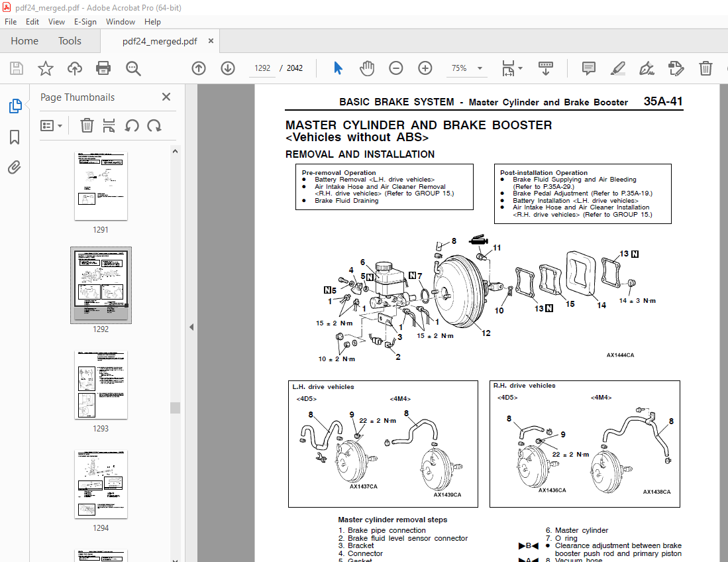Click the Find text magnifier icon
728x562 pixels.
pyautogui.click(x=133, y=68)
